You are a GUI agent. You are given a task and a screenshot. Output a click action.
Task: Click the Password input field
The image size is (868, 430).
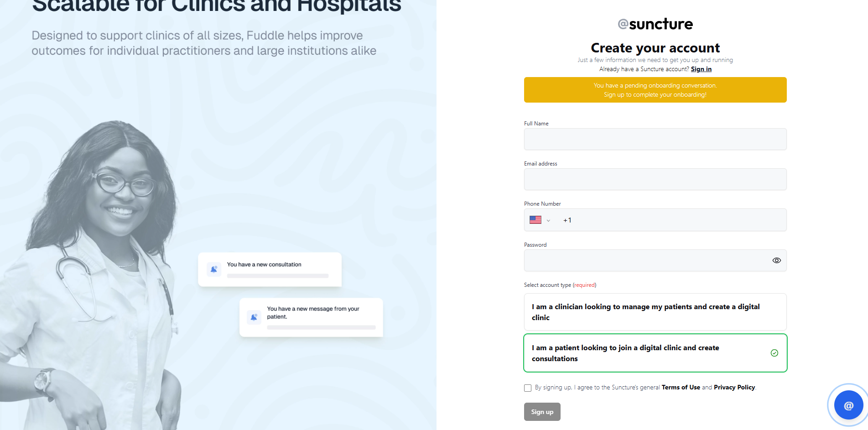pos(645,260)
